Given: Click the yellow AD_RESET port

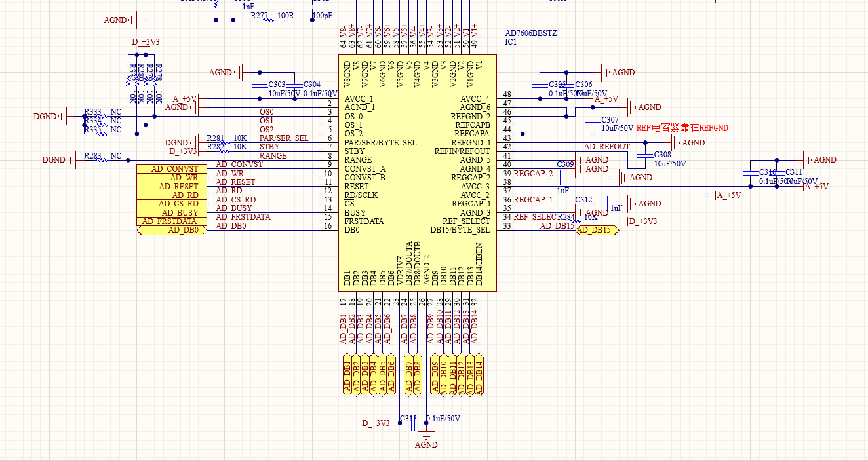Looking at the screenshot, I should click(171, 187).
